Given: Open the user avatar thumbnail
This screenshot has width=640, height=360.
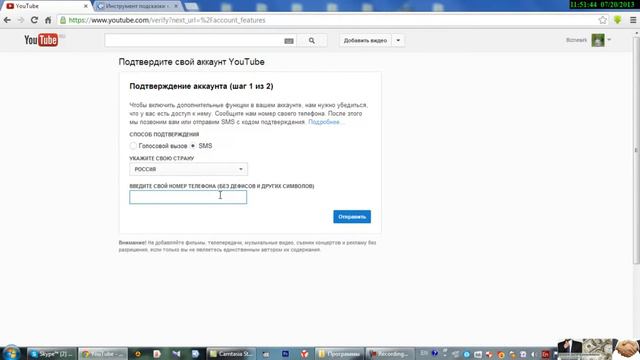Looking at the screenshot, I should [598, 40].
